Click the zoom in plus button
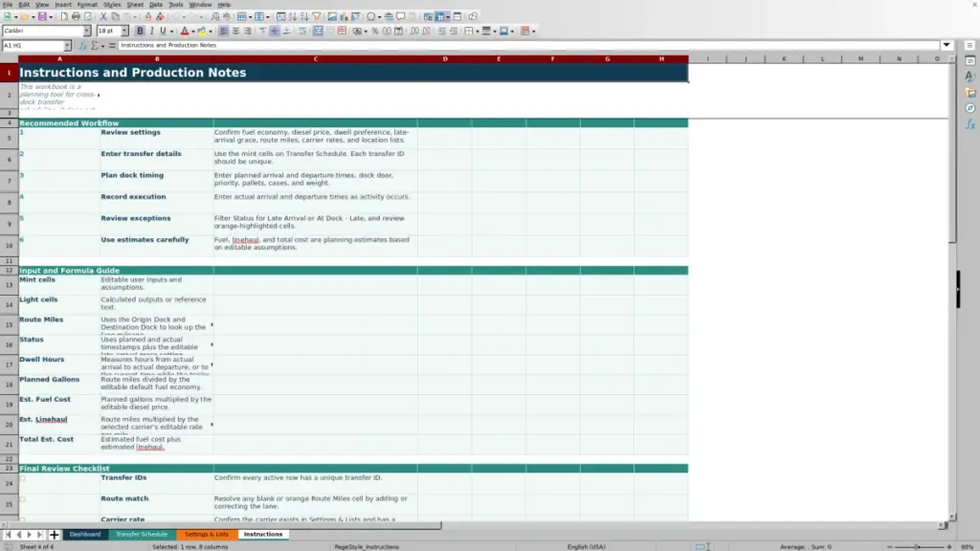This screenshot has width=980, height=551. 949,546
